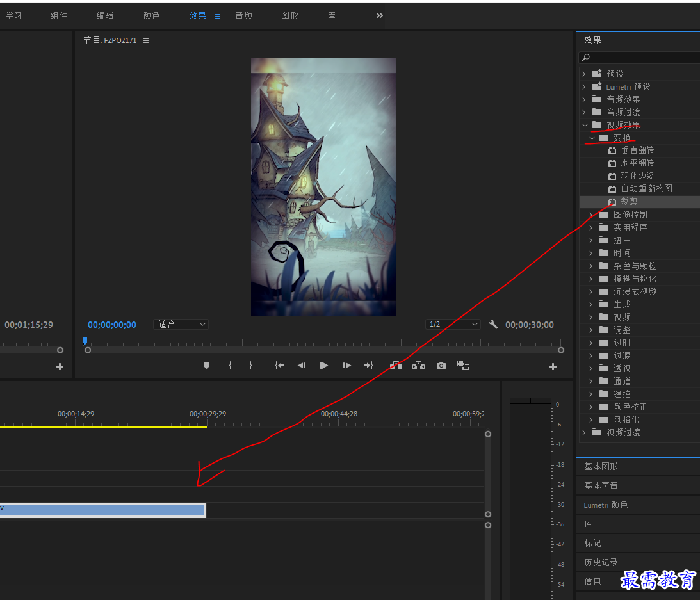This screenshot has width=700, height=600.
Task: Expand the Lumetri 预设 folder
Action: (584, 86)
